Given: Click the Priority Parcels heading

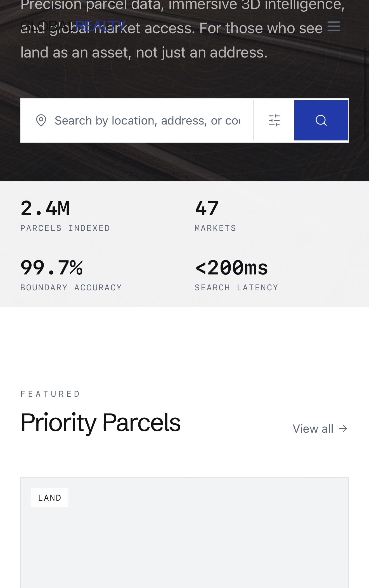Looking at the screenshot, I should pyautogui.click(x=101, y=422).
